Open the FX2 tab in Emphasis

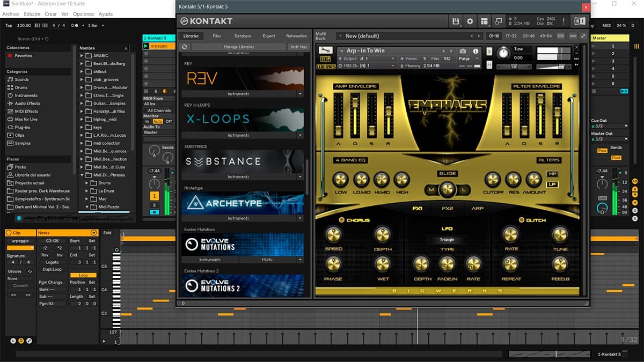[447, 208]
